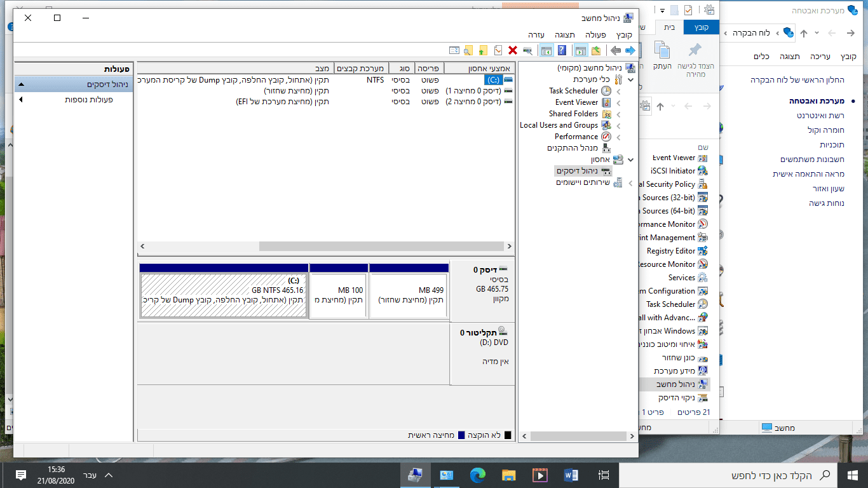Click the Local Users and Groups tree icon
Viewport: 868px width, 488px height.
(606, 125)
